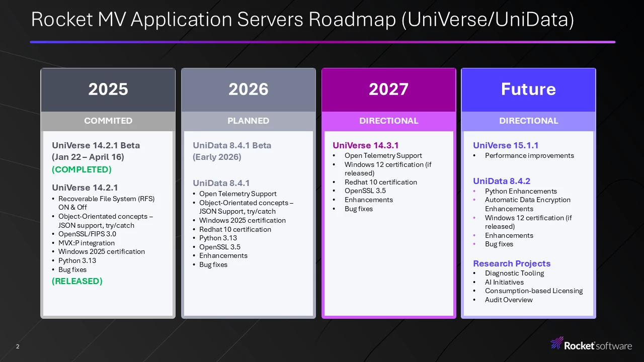The height and width of the screenshot is (362, 644).
Task: Click 'Redhat 10 certification' in the 2026 column
Action: 235,229
